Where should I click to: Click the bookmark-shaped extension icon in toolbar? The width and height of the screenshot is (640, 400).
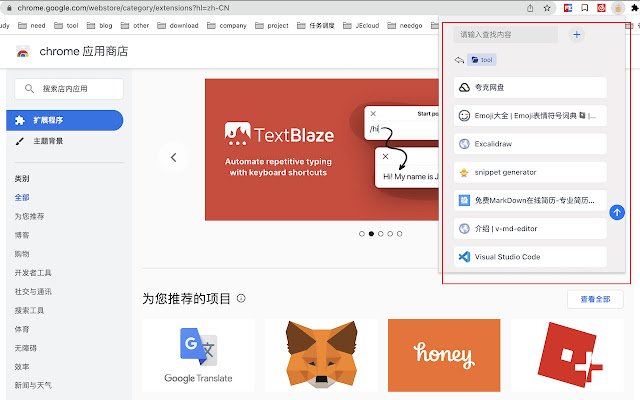pos(584,8)
